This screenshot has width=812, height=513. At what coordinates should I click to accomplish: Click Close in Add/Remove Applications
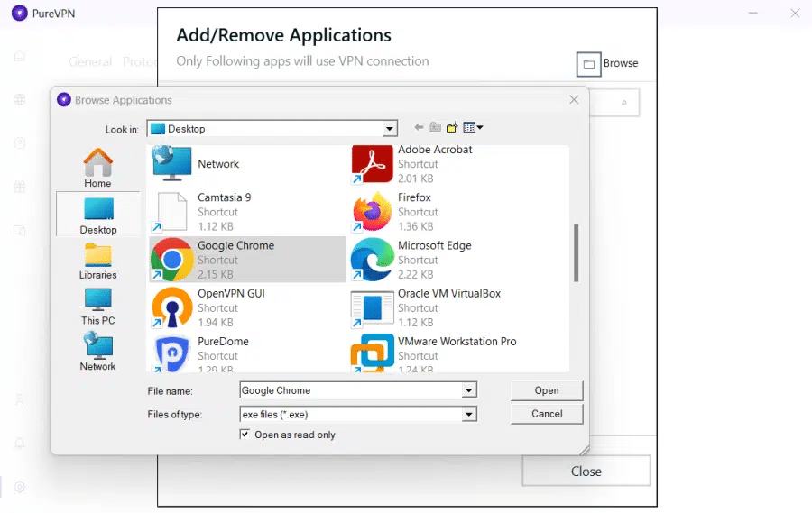[586, 471]
